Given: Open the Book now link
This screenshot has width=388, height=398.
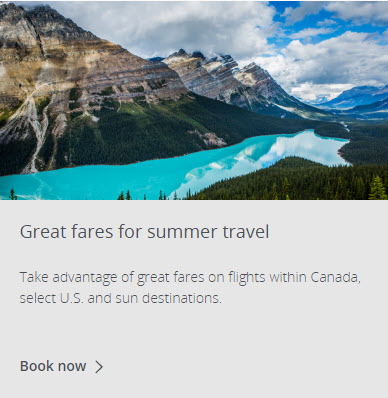Looking at the screenshot, I should coord(61,366).
